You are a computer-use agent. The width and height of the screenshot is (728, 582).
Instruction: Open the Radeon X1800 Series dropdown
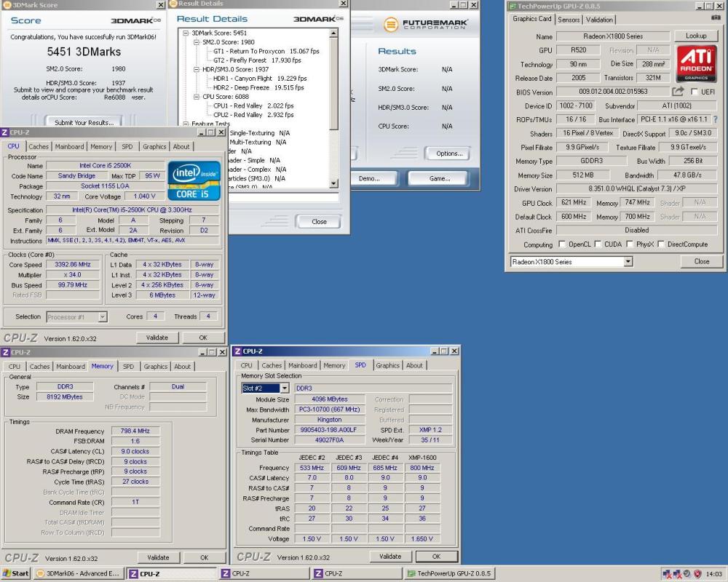628,262
